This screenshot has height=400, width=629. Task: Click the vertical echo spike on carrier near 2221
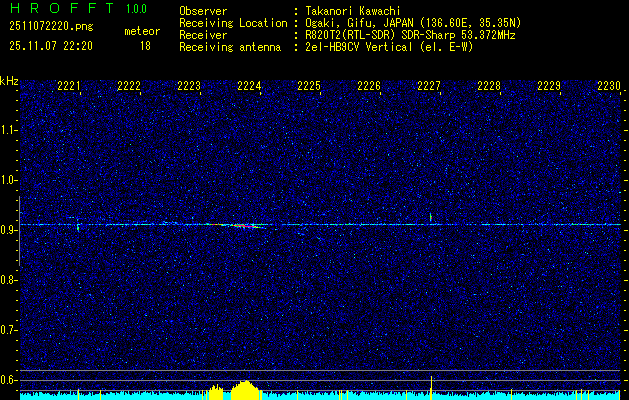point(78,226)
